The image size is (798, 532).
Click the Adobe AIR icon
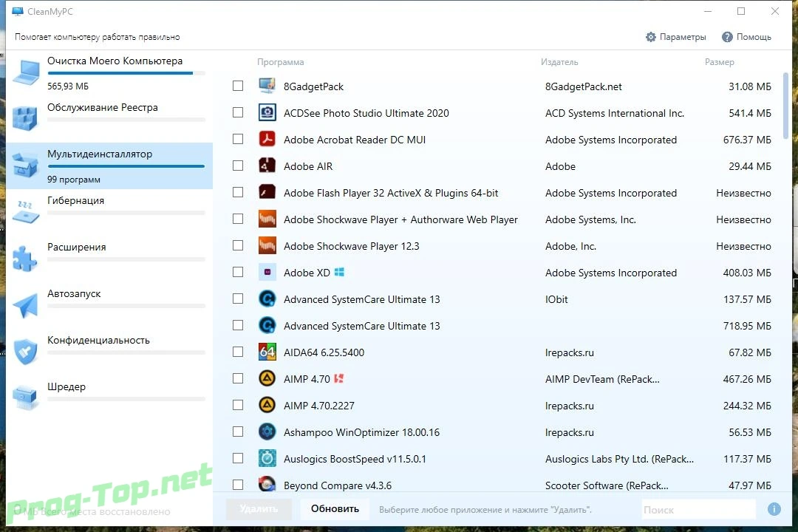267,166
